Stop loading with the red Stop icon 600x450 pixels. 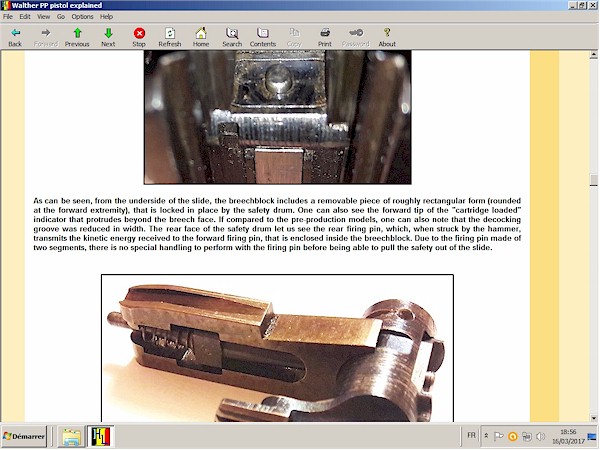pos(139,37)
